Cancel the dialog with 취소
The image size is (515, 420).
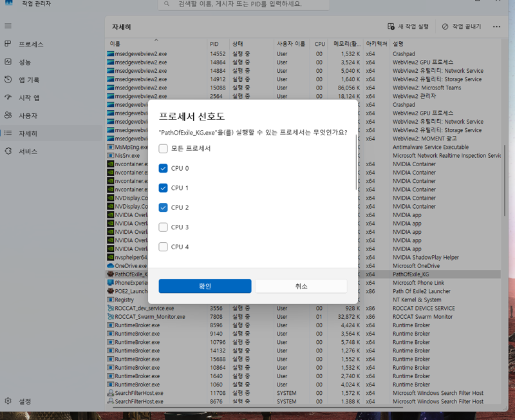[301, 286]
